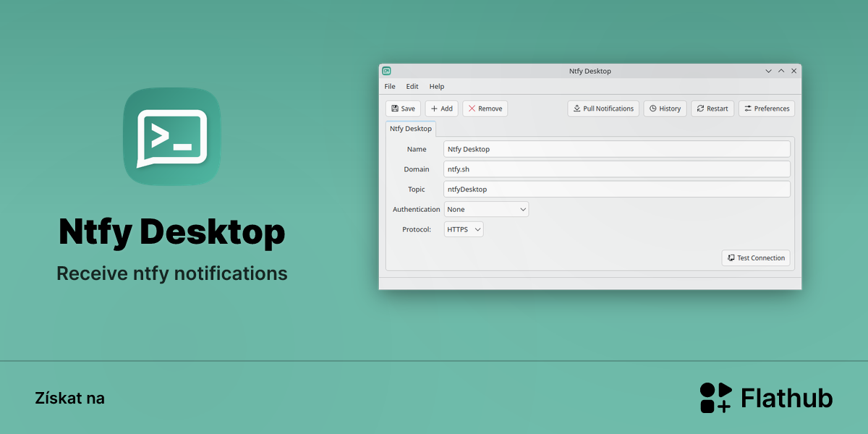Click the "Protocol:" label
Screen dimensions: 868x434
417,229
